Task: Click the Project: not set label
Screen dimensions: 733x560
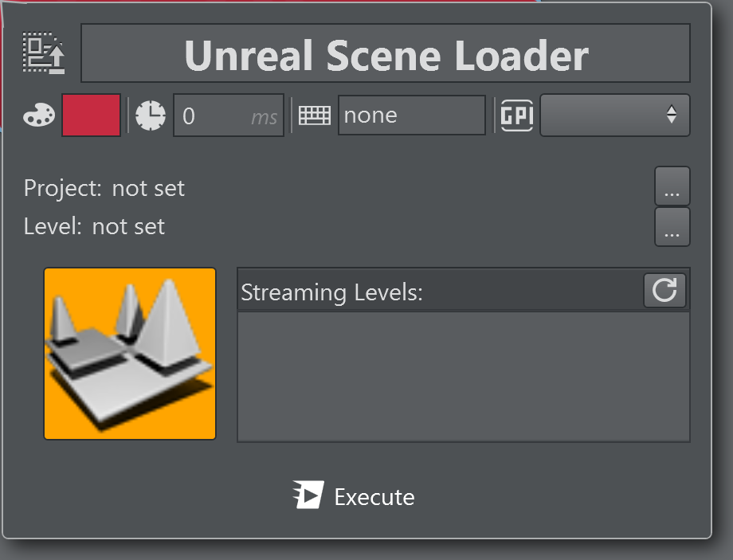Action: tap(104, 189)
